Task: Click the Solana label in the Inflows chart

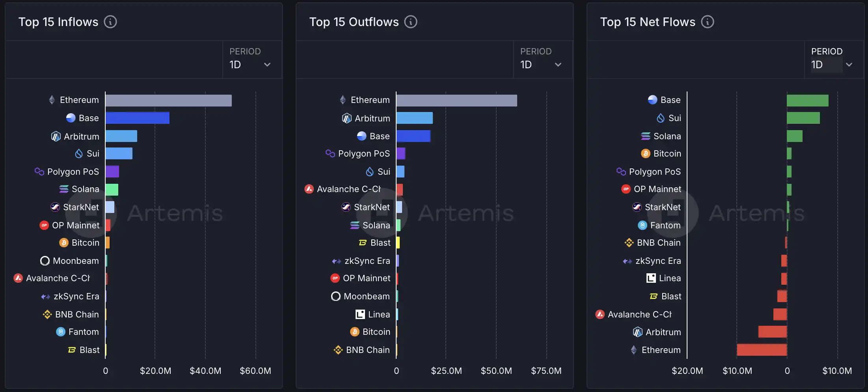Action: coord(85,189)
